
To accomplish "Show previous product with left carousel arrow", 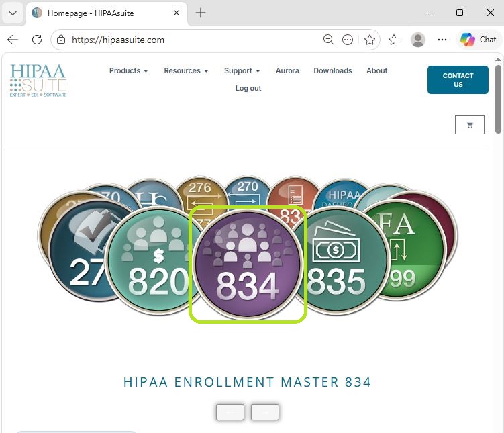I will pos(230,412).
